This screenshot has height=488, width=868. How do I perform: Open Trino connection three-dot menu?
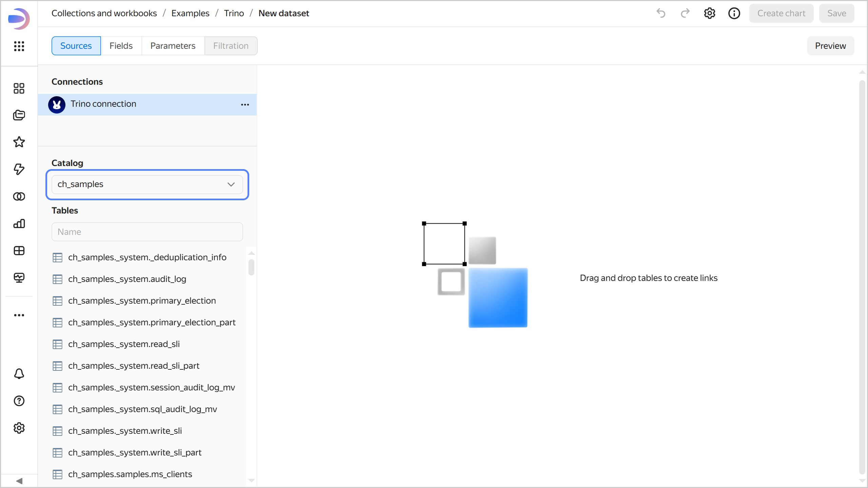[245, 105]
